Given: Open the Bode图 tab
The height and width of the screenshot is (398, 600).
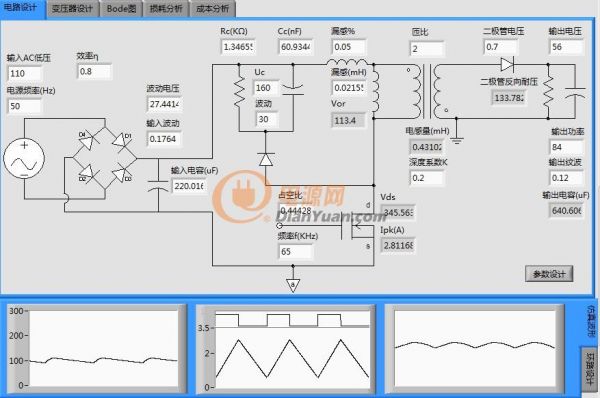Looking at the screenshot, I should [x=121, y=9].
